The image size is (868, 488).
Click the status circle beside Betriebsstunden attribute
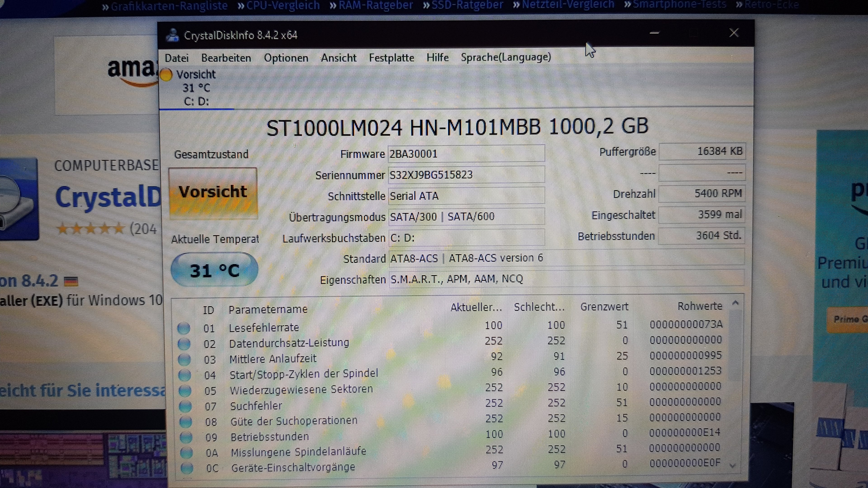(x=186, y=437)
